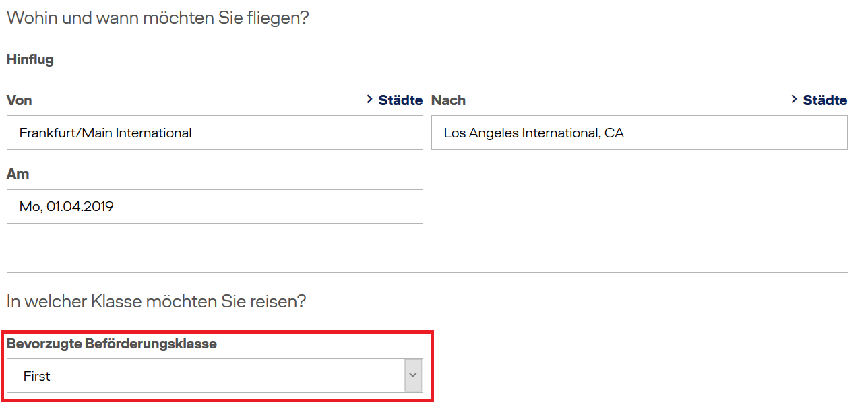This screenshot has width=868, height=409.
Task: Click the chevron icon beside Nach's Städte link
Action: coord(794,100)
